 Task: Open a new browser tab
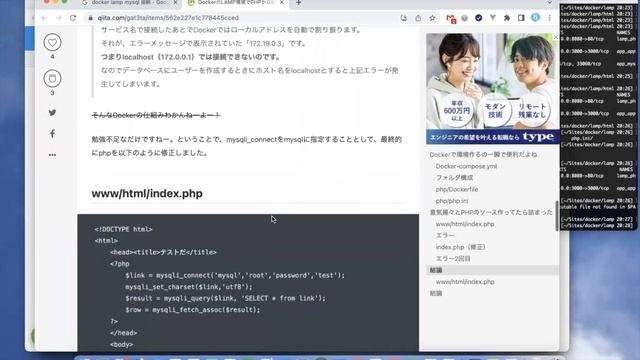[298, 3]
